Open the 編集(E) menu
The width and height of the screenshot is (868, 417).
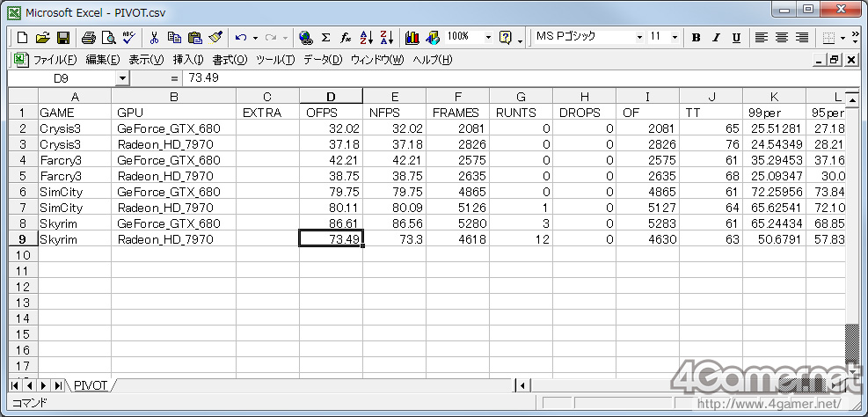(102, 60)
